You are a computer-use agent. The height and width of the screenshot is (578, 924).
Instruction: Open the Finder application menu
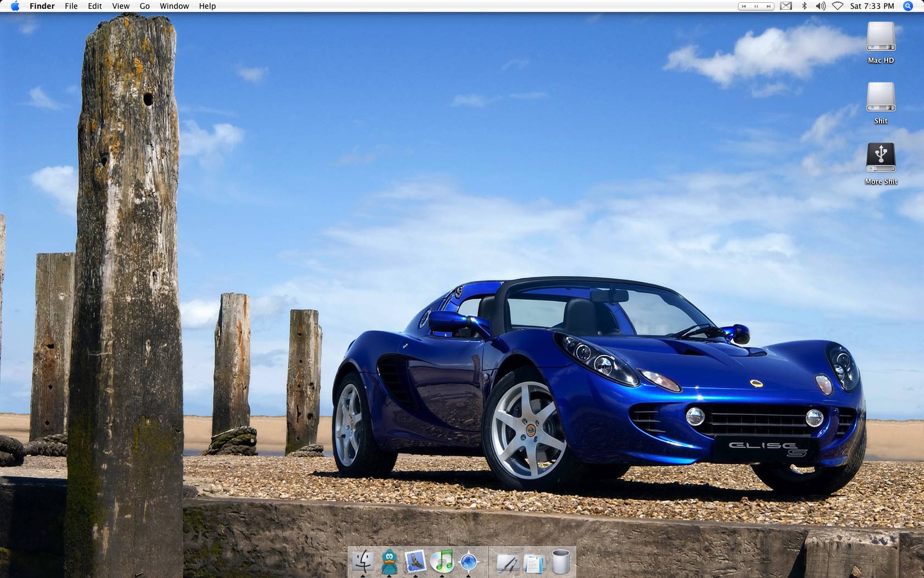(42, 6)
